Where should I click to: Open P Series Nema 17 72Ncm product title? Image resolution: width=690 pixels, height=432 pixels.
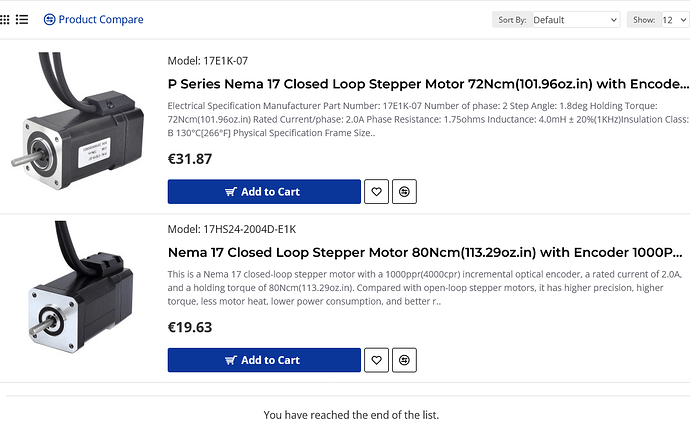point(428,84)
